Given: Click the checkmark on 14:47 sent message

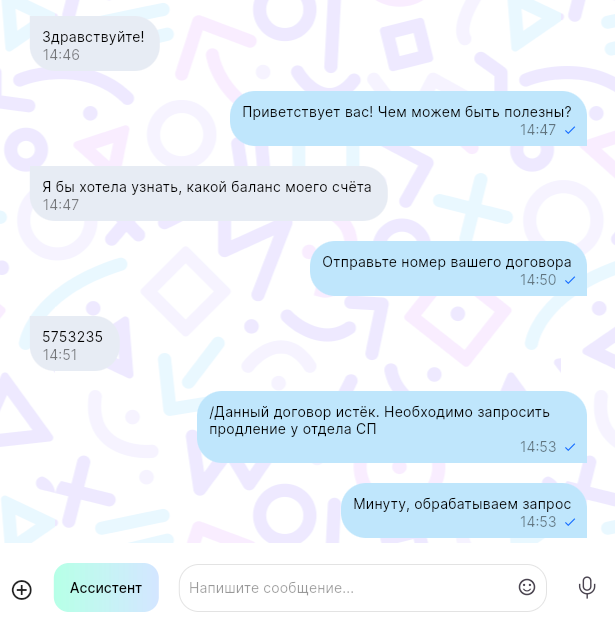Looking at the screenshot, I should pos(570,130).
